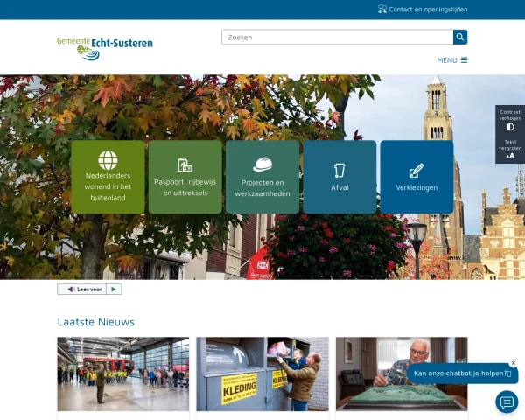This screenshot has width=525, height=420.
Task: Click the hamburger icon next to MENU
Action: click(x=464, y=60)
